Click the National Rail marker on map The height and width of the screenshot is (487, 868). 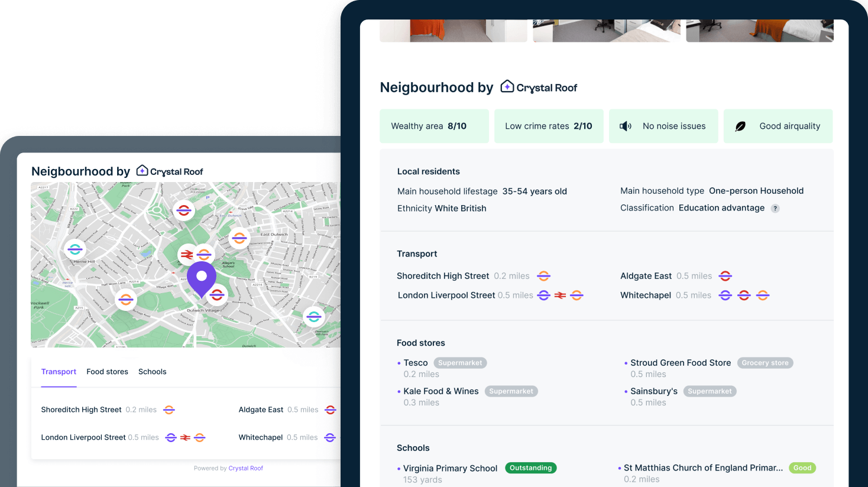click(x=187, y=255)
